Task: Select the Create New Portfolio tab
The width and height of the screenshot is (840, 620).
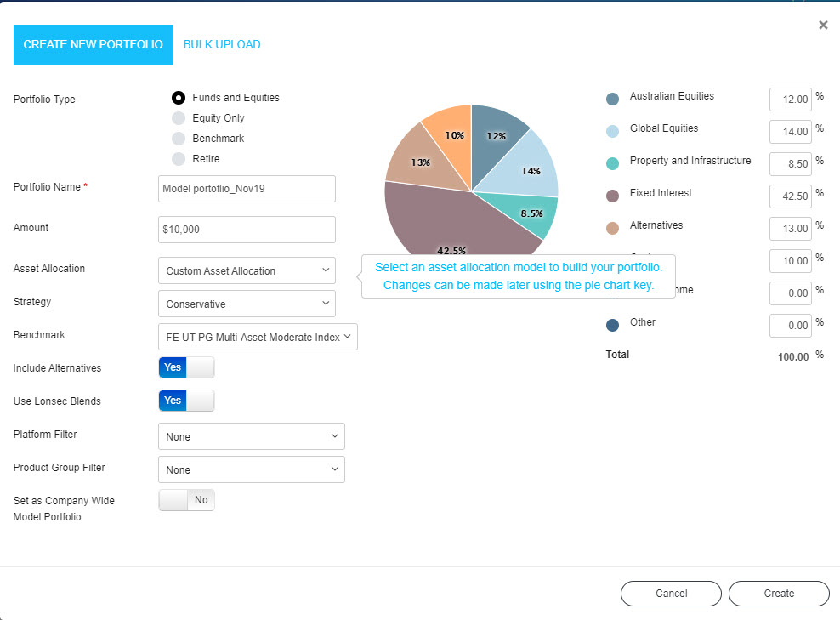Action: [93, 44]
